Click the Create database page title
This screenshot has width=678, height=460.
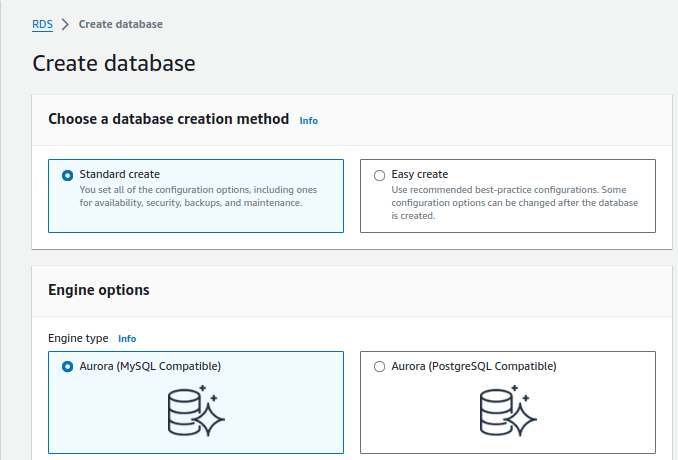coord(114,64)
